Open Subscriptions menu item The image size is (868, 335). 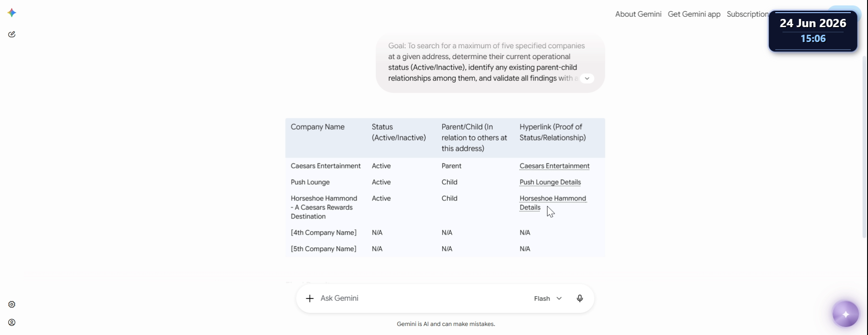[748, 14]
